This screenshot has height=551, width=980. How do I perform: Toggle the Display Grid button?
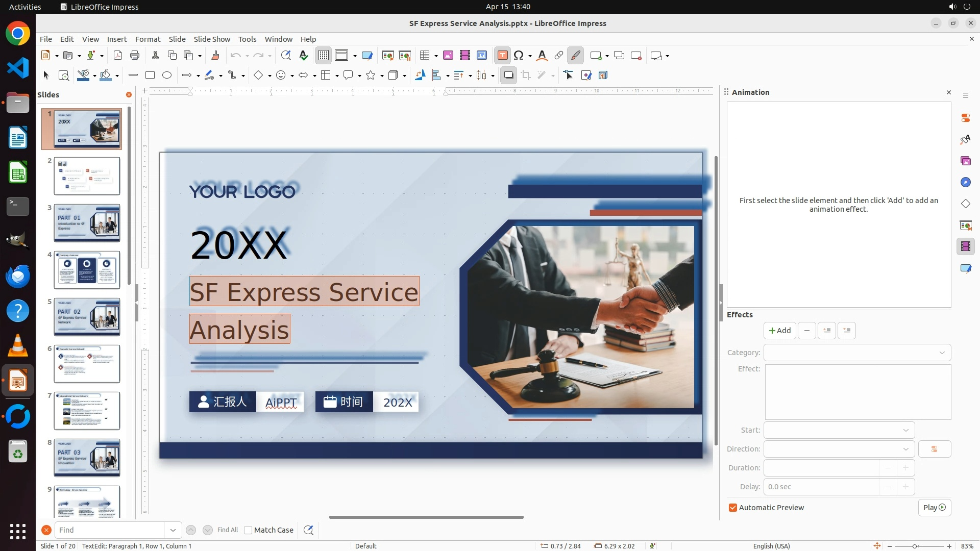pyautogui.click(x=324, y=56)
